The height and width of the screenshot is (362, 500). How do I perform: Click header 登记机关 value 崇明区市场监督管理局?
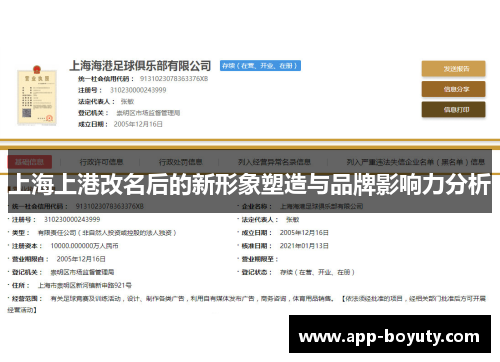(148, 113)
